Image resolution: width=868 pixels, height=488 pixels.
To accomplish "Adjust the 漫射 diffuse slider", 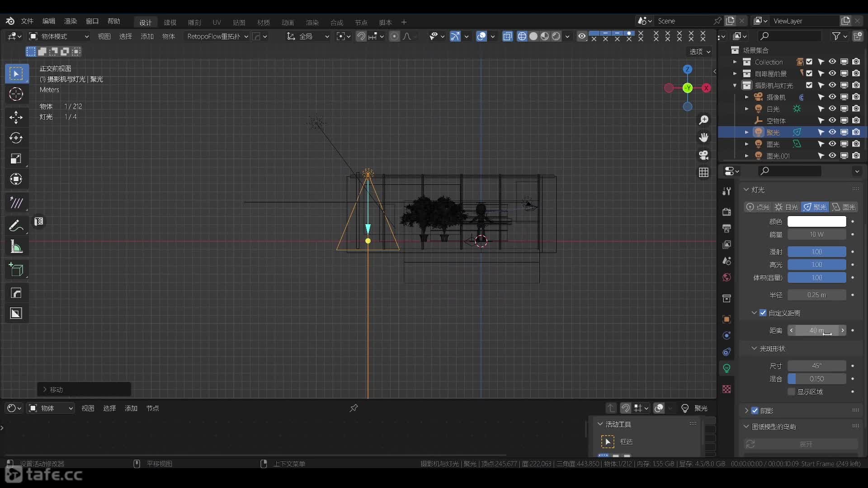I will tap(816, 252).
